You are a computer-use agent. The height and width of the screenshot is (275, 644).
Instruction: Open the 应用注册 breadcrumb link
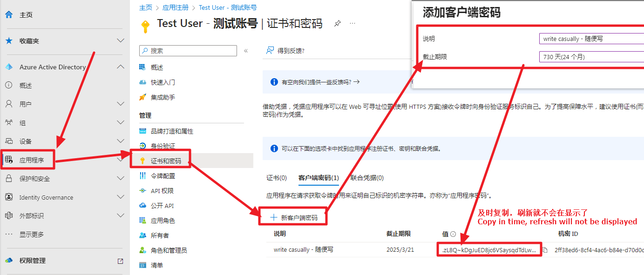click(x=176, y=7)
